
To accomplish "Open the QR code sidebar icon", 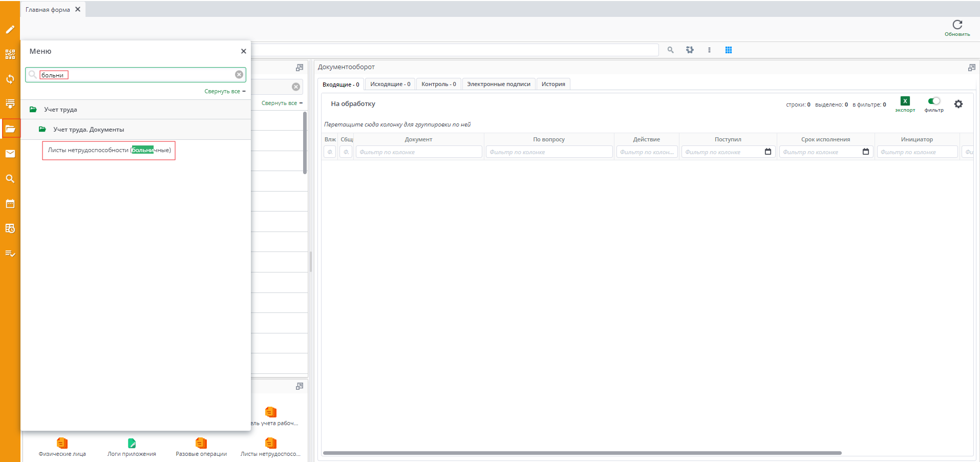I will coord(10,54).
